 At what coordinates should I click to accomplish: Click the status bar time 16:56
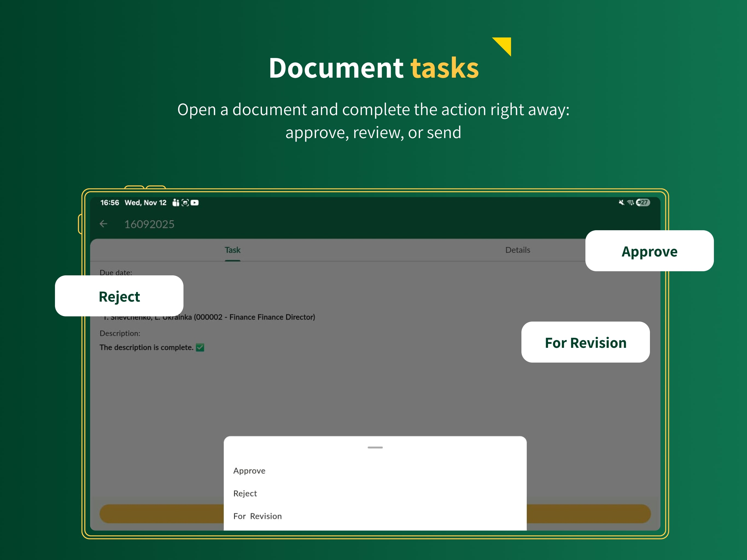109,203
